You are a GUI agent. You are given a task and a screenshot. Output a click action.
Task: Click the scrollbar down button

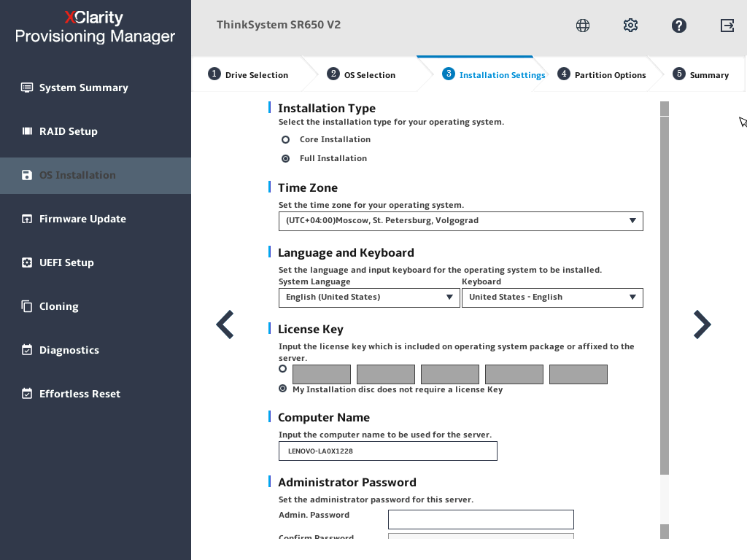665,532
